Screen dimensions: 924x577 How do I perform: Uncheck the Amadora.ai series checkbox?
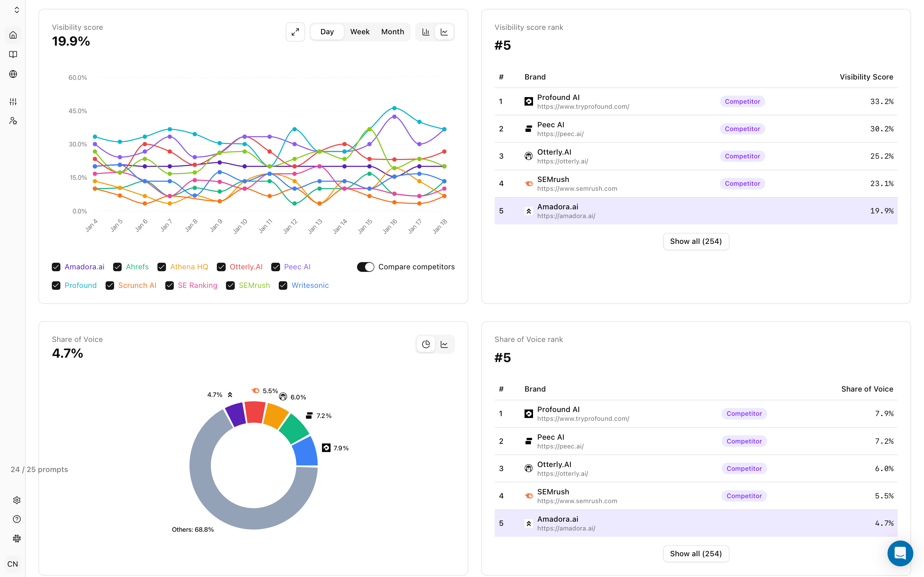click(x=56, y=267)
